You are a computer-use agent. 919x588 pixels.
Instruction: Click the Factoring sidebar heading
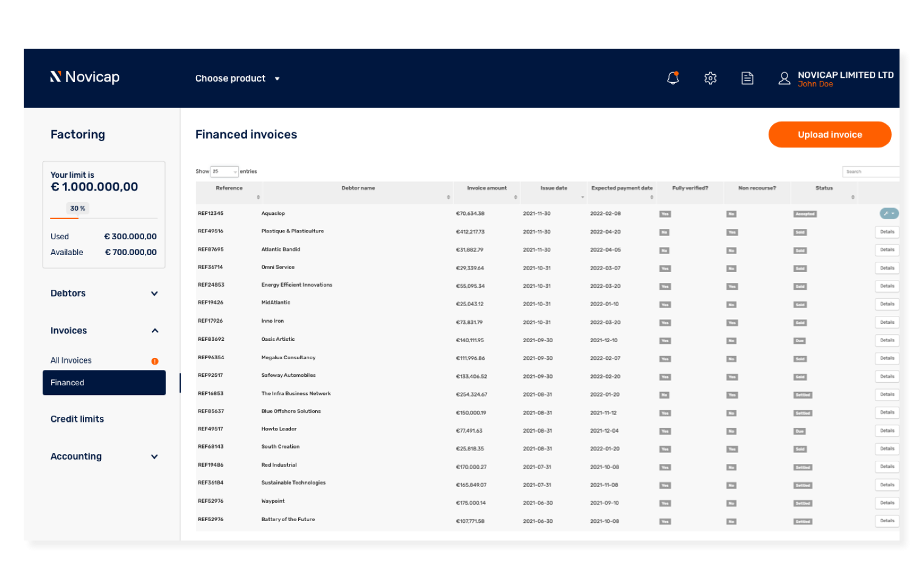coord(78,135)
